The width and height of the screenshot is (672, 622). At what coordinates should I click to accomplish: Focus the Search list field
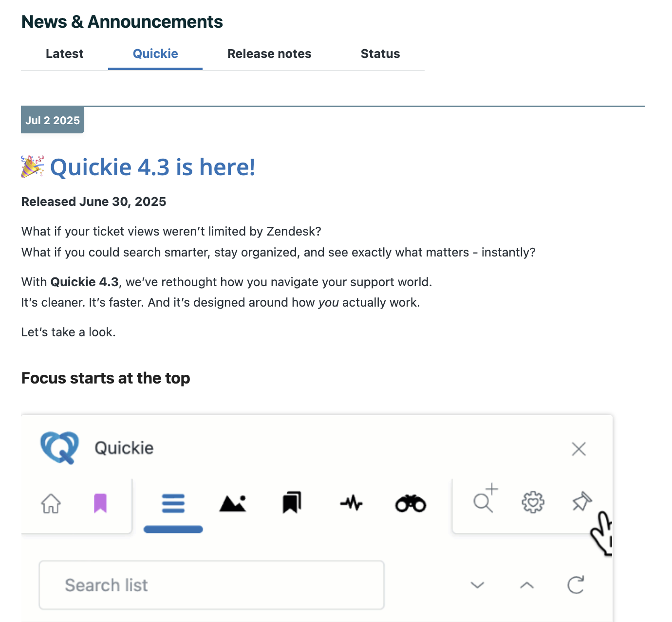212,585
